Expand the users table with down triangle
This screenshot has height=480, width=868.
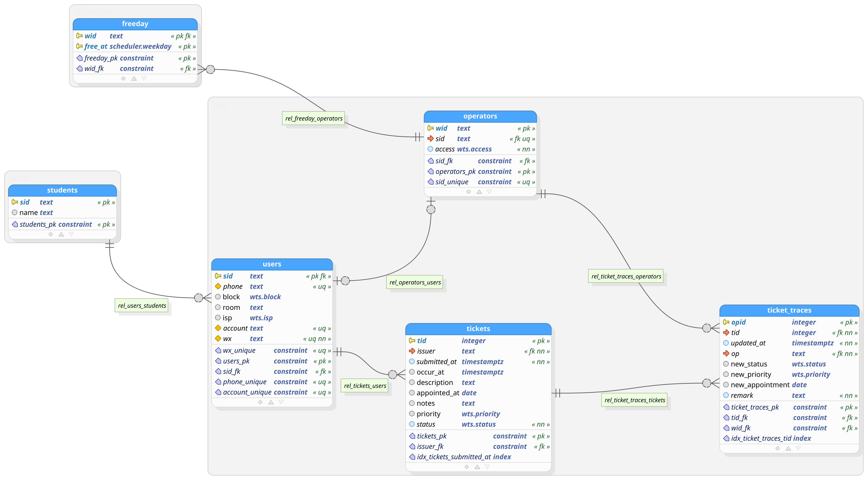coord(281,402)
